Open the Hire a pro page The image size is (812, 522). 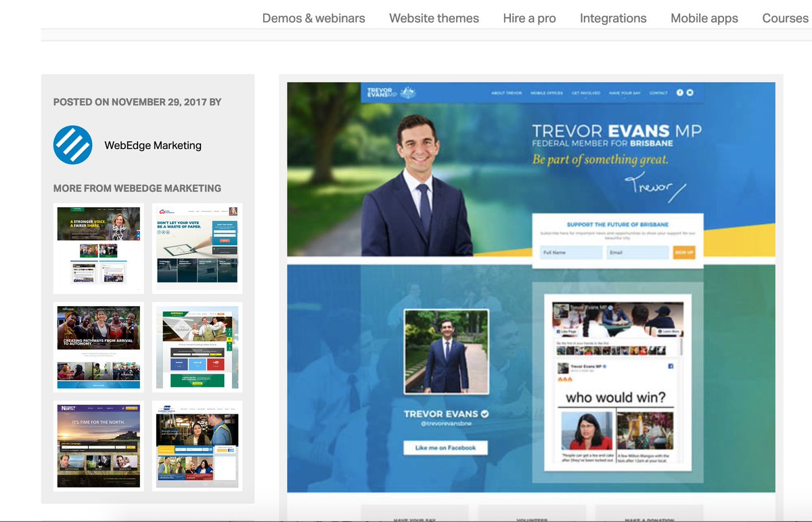[529, 18]
